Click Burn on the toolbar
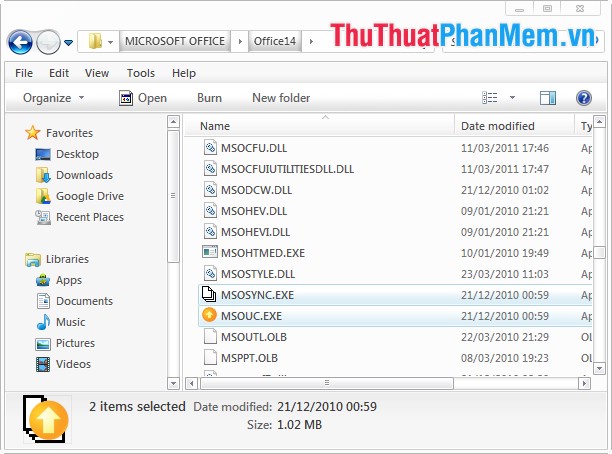This screenshot has height=454, width=612. [209, 98]
